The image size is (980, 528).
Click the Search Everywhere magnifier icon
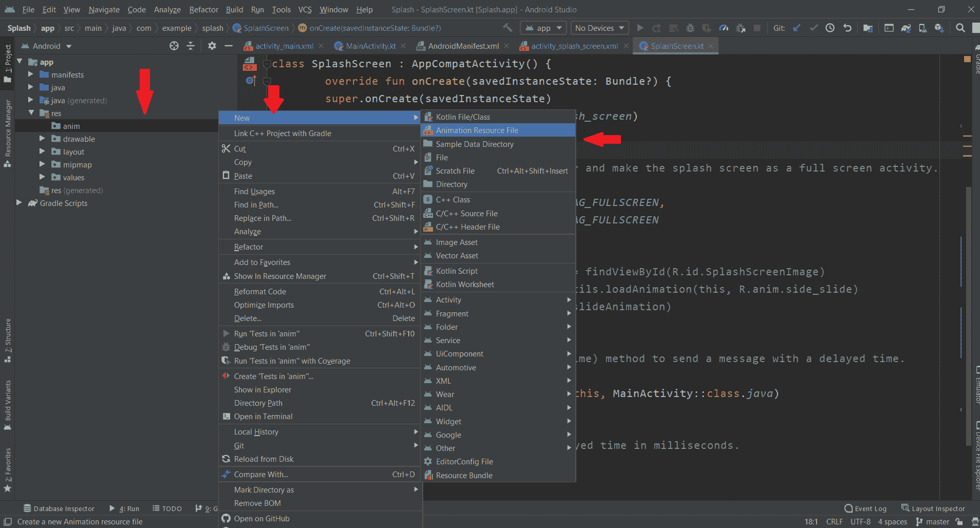tap(960, 28)
